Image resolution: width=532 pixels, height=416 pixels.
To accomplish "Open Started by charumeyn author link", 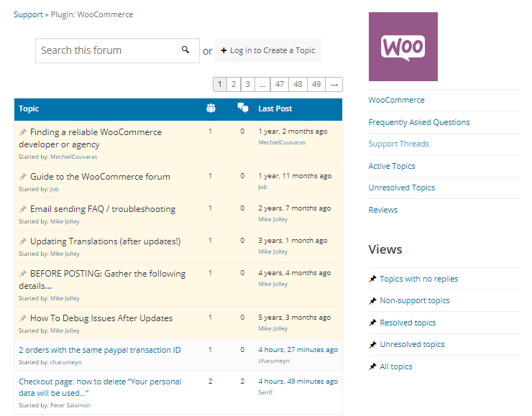I will 66,362.
